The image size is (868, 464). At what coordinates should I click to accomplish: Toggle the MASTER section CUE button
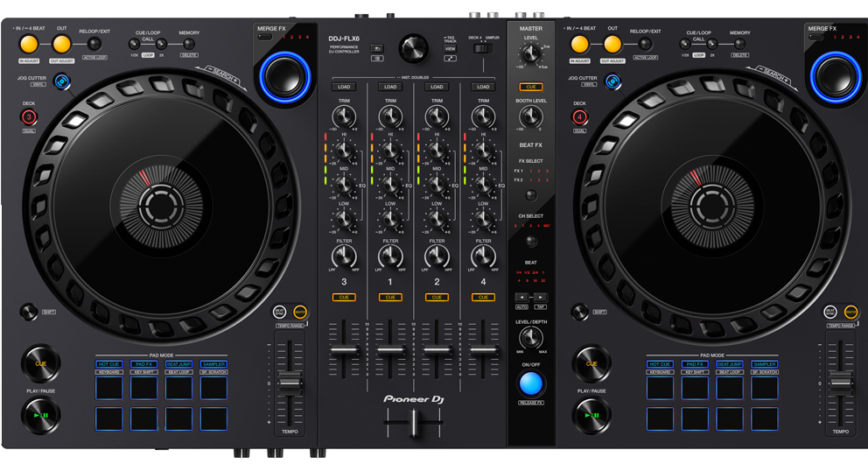[531, 87]
